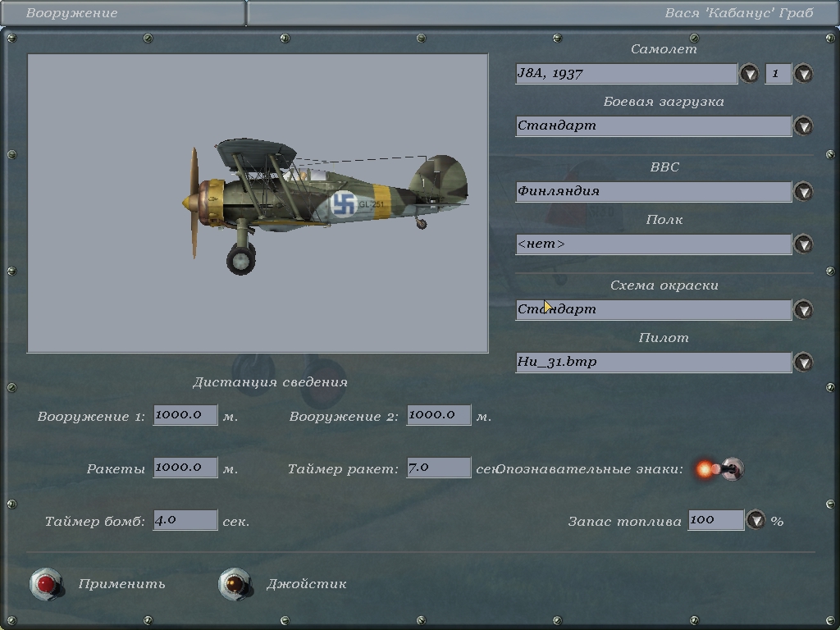
Task: Click the round Джойстик button
Action: coord(235,584)
